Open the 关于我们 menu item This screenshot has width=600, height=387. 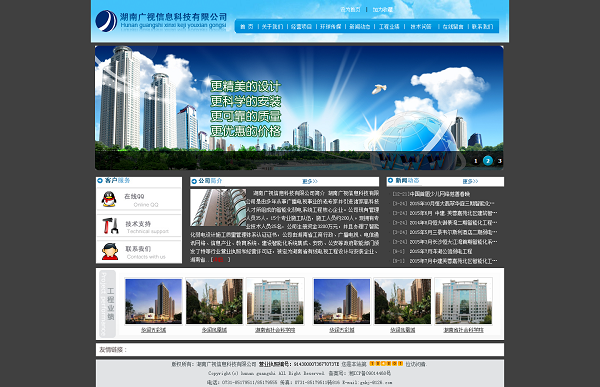click(272, 26)
